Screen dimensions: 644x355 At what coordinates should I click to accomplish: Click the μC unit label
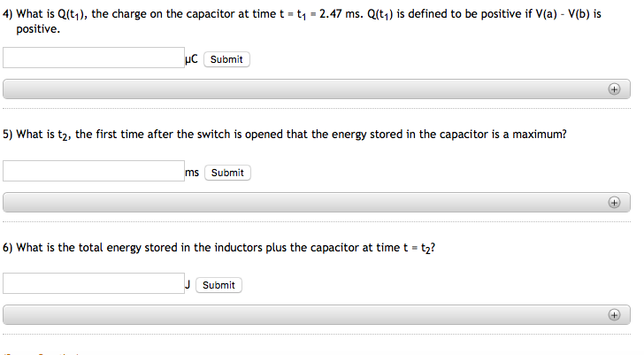tap(192, 59)
